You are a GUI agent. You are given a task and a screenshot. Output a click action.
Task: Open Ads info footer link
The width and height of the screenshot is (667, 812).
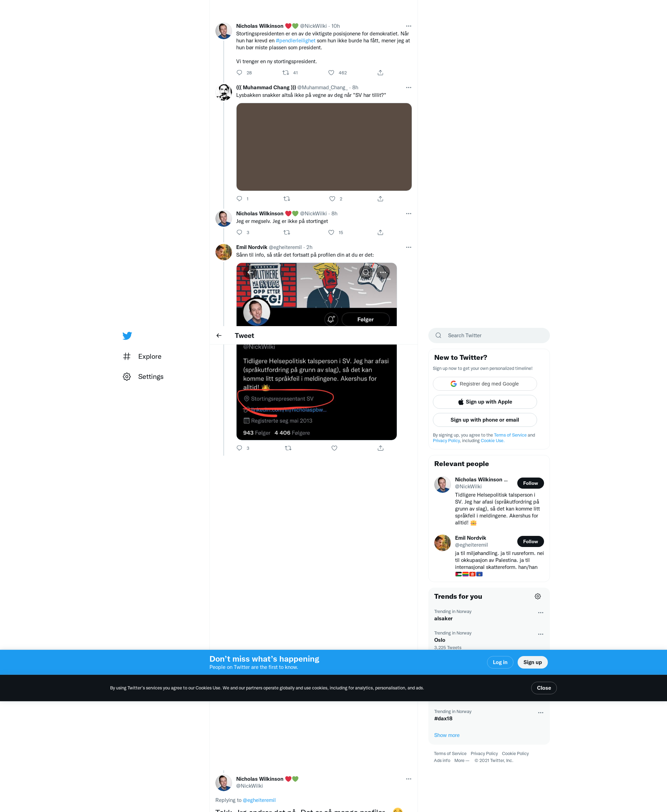(442, 761)
